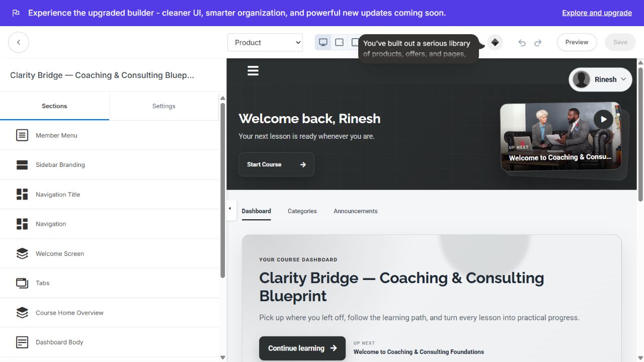Switch to the Sections tab
This screenshot has width=644, height=362.
coord(54,106)
